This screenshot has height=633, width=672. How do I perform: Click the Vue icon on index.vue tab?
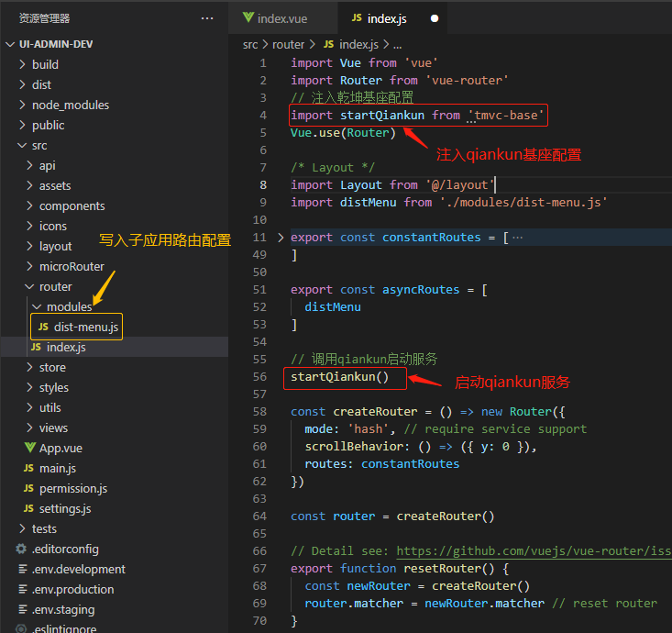(248, 18)
